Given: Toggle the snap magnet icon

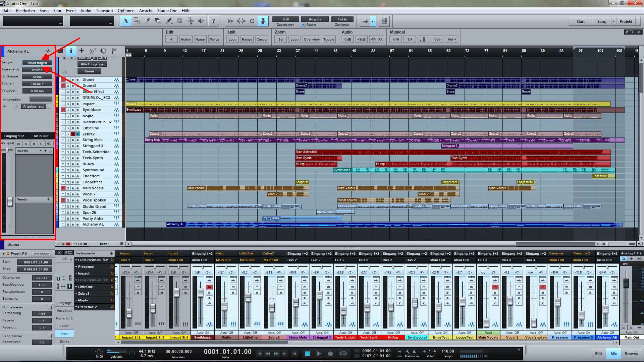Looking at the screenshot, I should (263, 21).
